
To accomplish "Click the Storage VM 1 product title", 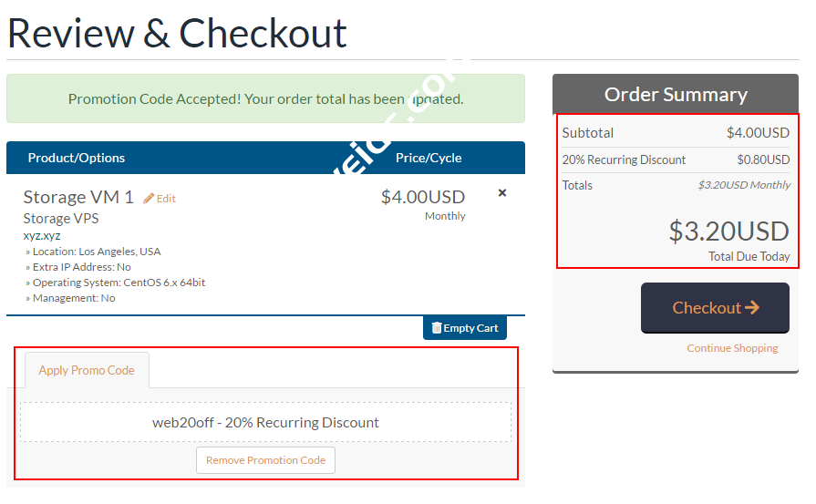I will click(78, 197).
